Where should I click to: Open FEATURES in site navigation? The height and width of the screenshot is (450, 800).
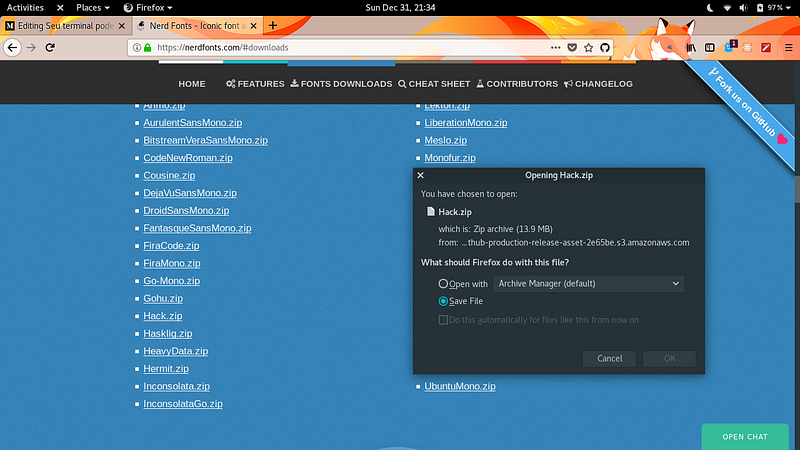[255, 84]
